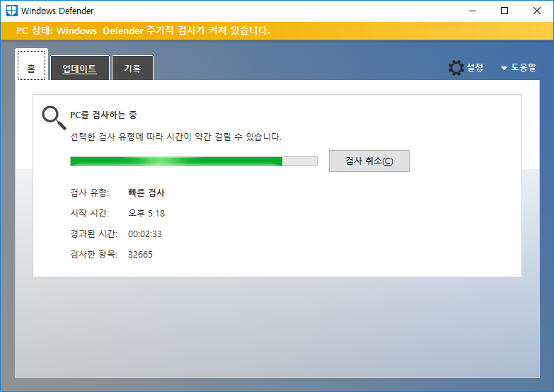This screenshot has height=392, width=554.
Task: Click the 'PC를 검사하는 중' heading
Action: click(x=103, y=115)
